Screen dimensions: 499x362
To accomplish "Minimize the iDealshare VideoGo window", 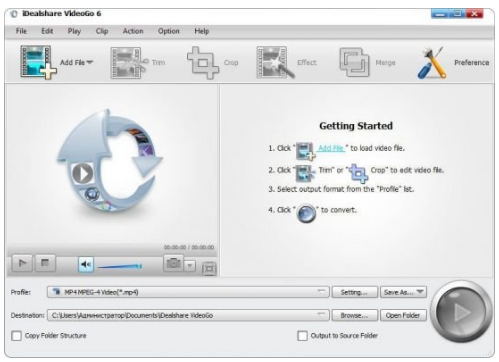I will [440, 14].
